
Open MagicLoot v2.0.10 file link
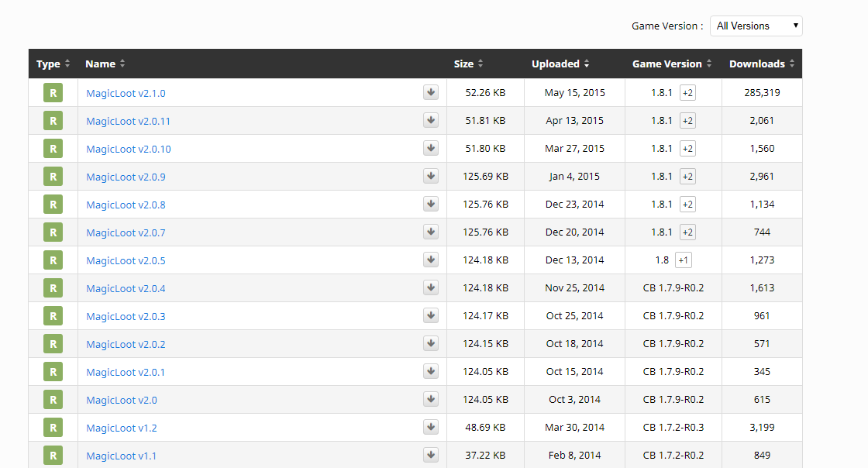click(x=129, y=149)
